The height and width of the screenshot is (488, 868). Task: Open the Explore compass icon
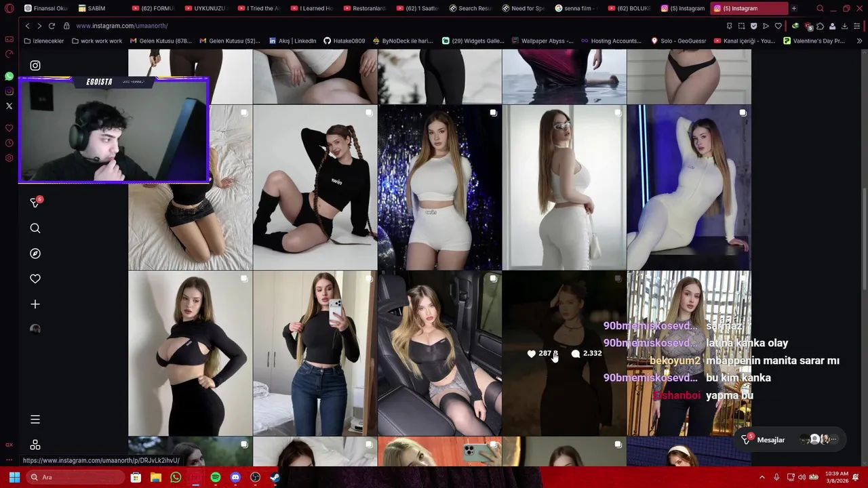35,253
